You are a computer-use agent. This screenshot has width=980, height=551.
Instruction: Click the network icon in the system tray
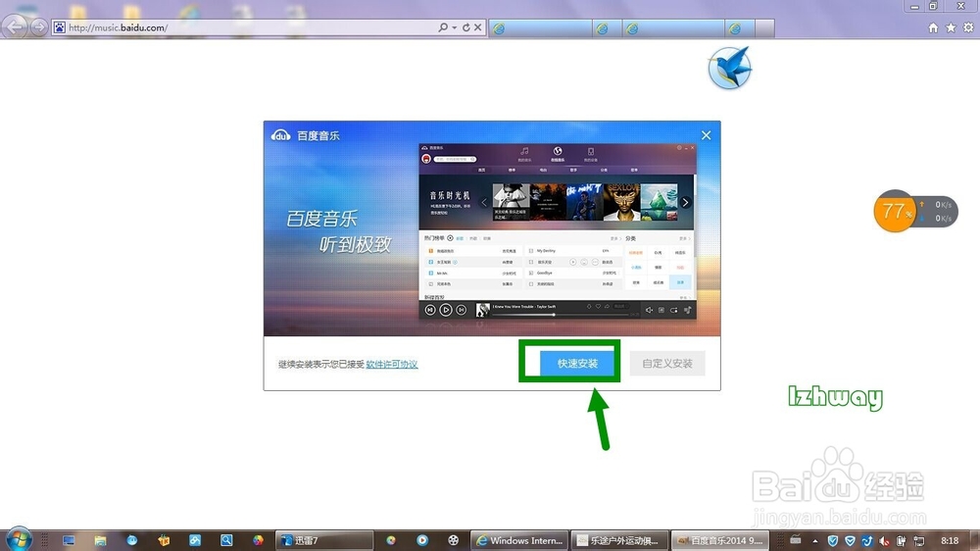pos(919,540)
